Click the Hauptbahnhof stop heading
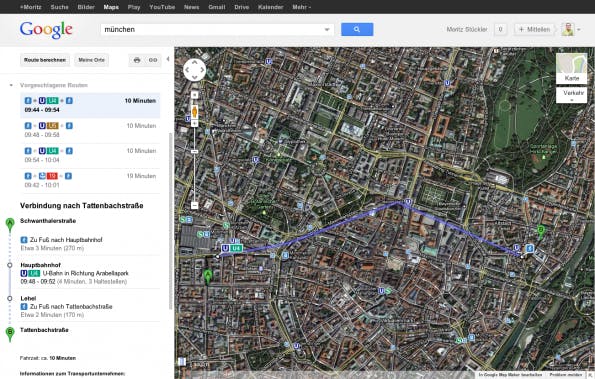The width and height of the screenshot is (595, 379). [x=40, y=265]
